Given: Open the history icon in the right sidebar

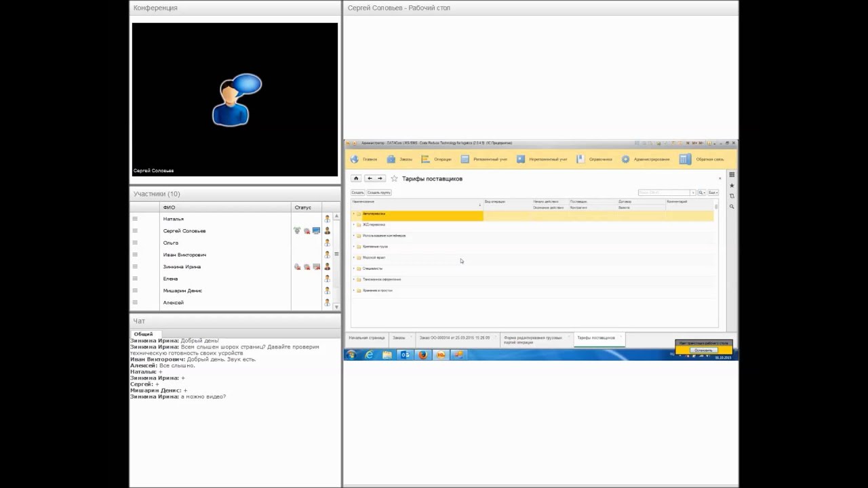Looking at the screenshot, I should pos(732,196).
